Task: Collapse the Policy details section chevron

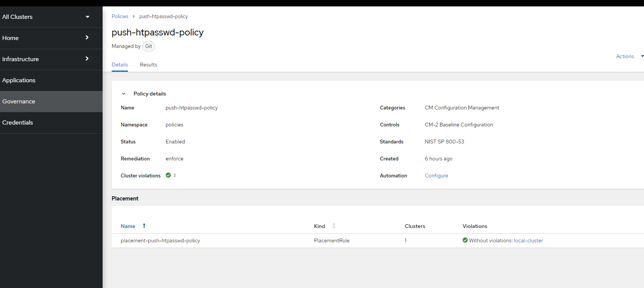Action: 123,94
